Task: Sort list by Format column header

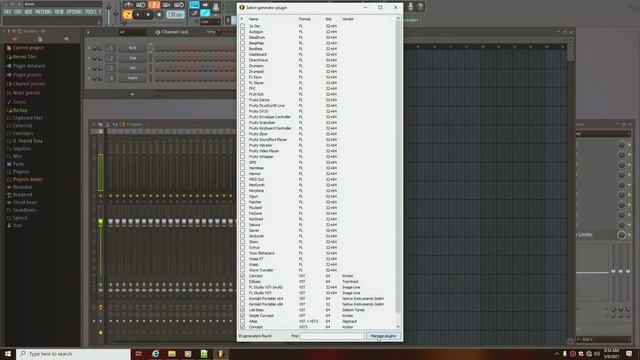Action: point(304,19)
